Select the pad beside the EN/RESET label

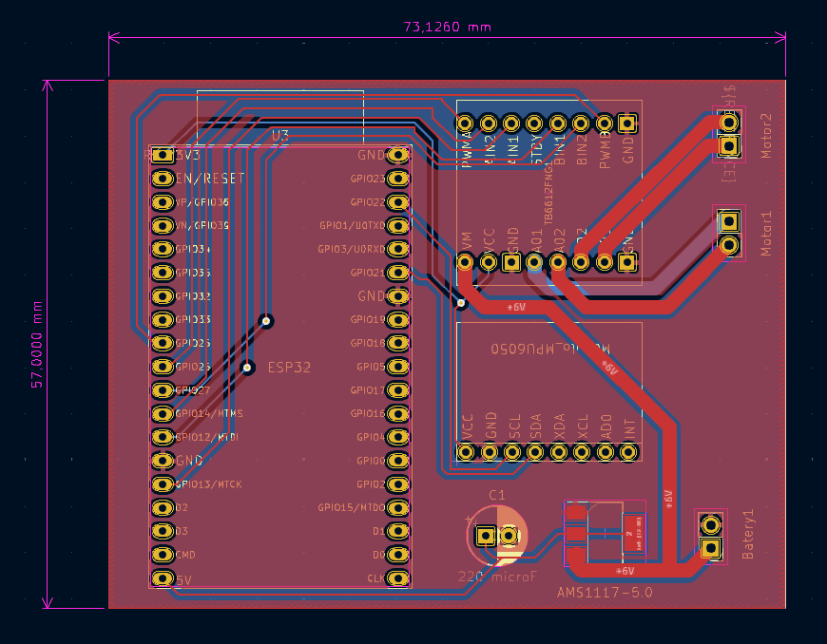tap(163, 179)
